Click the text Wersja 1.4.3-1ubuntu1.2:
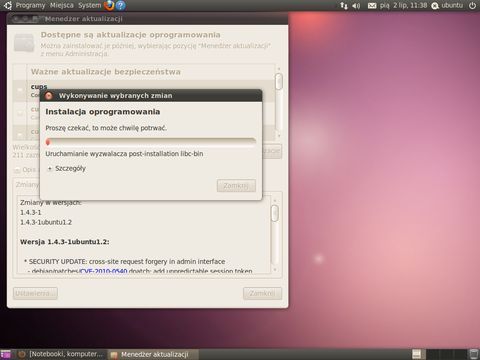Screen dimensions: 480x360 (64, 242)
